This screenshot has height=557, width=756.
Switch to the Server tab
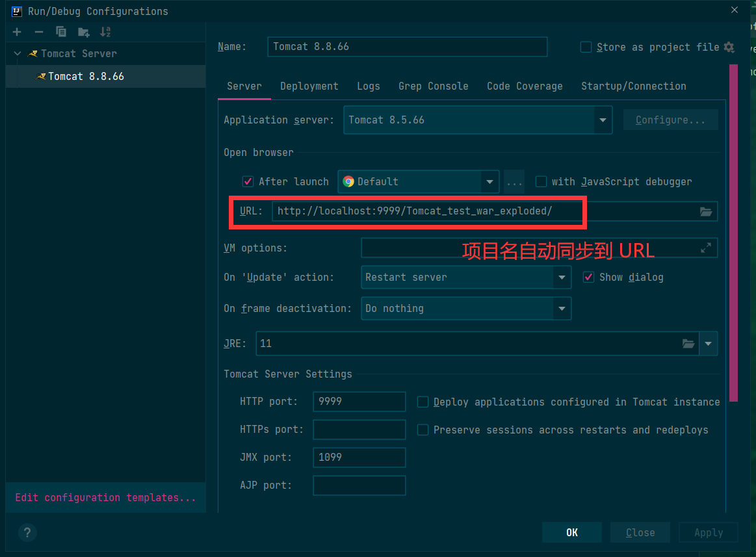click(x=244, y=86)
